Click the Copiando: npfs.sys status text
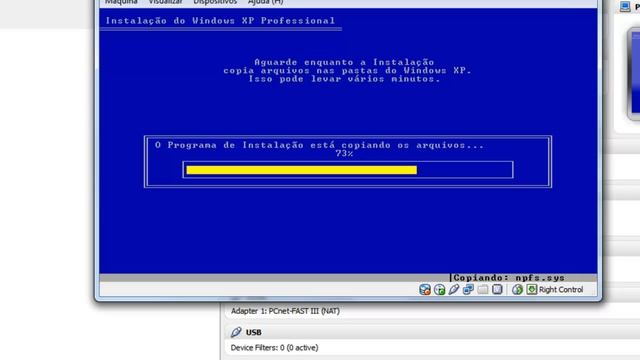The width and height of the screenshot is (640, 360). tap(509, 278)
